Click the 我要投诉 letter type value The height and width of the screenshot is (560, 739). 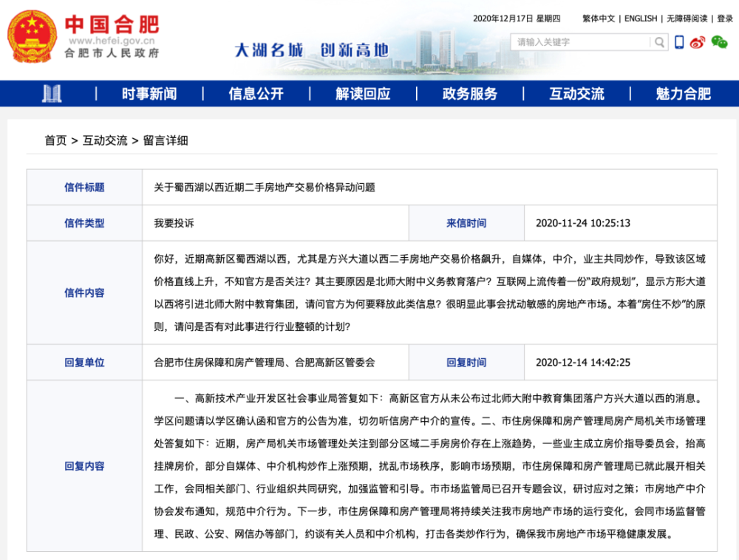coord(174,223)
